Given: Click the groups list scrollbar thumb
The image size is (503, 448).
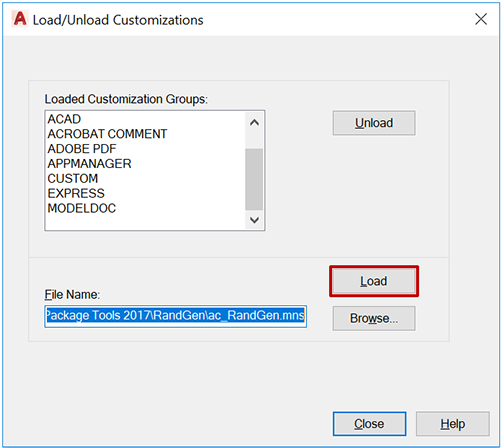Looking at the screenshot, I should click(254, 179).
